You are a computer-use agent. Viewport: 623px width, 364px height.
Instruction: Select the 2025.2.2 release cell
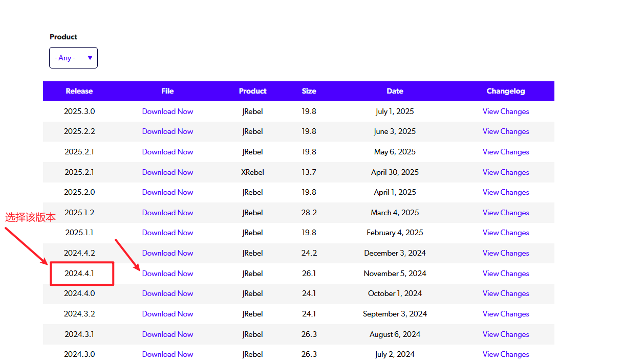[x=79, y=131]
